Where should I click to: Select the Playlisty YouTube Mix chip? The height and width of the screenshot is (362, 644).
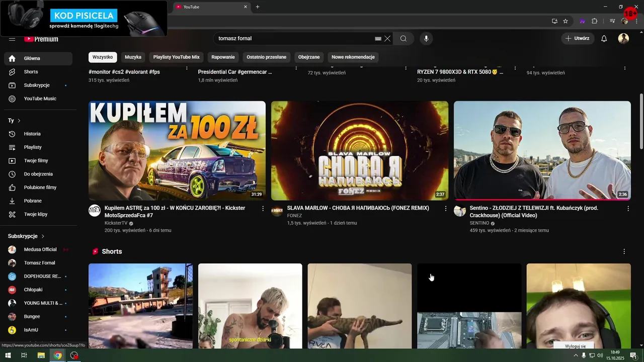click(177, 57)
